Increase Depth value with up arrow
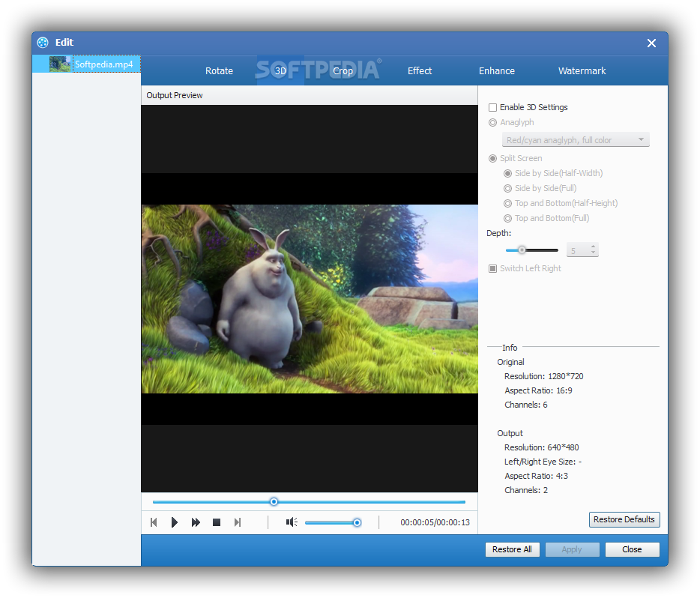 click(594, 247)
